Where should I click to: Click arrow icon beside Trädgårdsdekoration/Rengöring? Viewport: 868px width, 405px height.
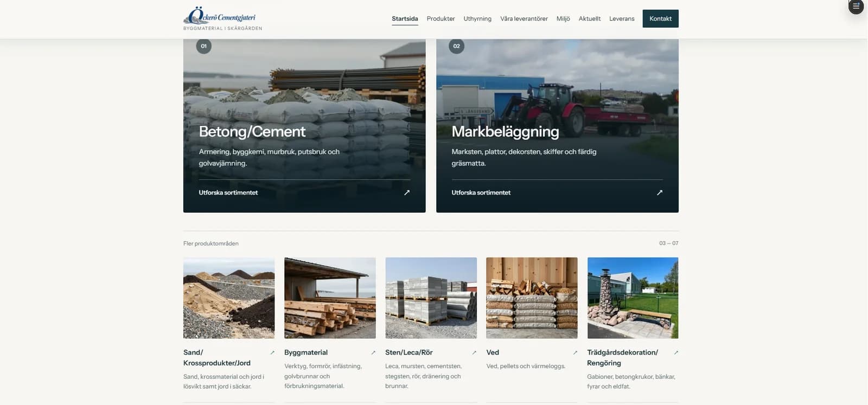[676, 352]
